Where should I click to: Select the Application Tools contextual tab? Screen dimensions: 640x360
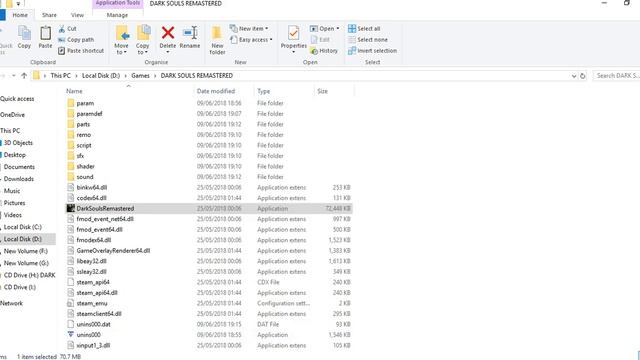tap(118, 4)
